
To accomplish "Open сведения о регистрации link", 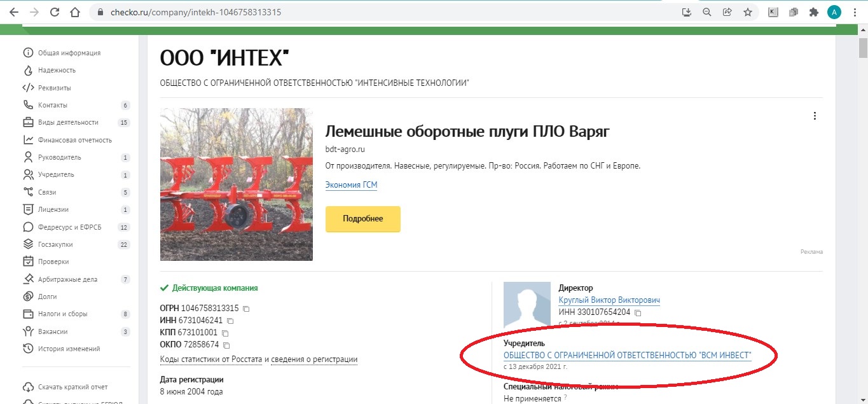I will click(x=314, y=359).
